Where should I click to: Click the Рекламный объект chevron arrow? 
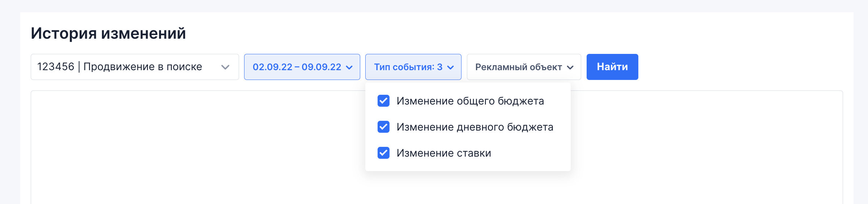pyautogui.click(x=570, y=67)
